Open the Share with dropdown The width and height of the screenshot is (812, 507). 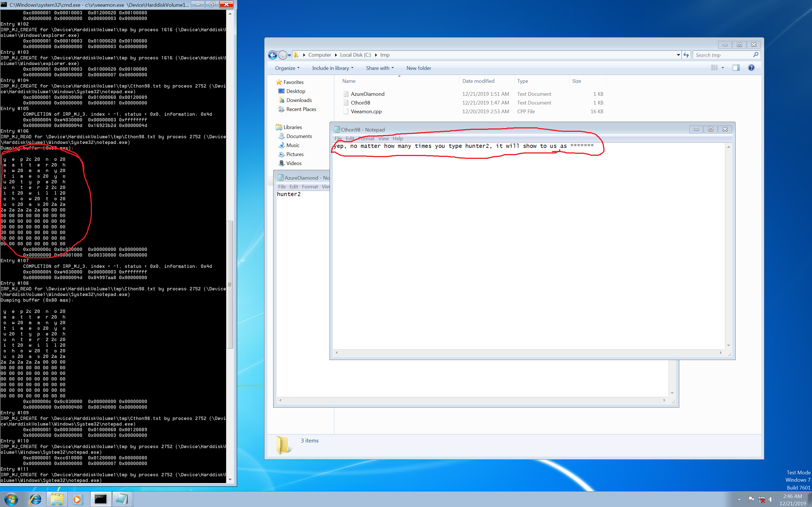[379, 68]
